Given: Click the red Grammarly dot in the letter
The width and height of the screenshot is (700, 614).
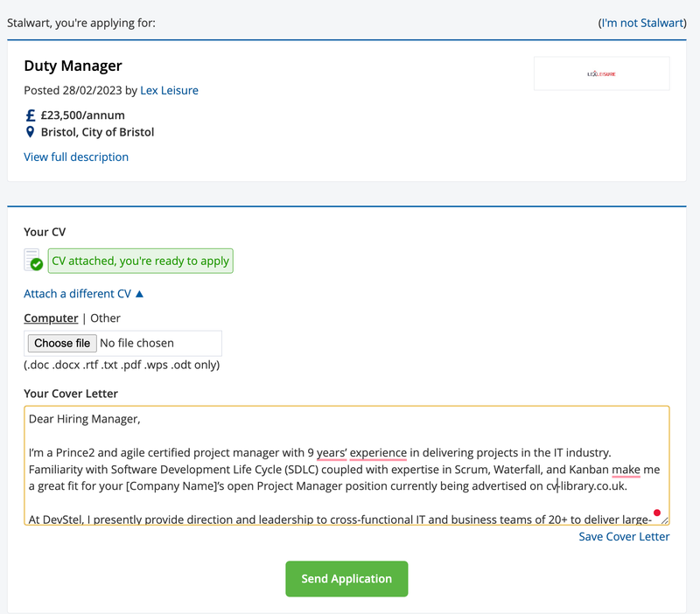Looking at the screenshot, I should [x=657, y=512].
